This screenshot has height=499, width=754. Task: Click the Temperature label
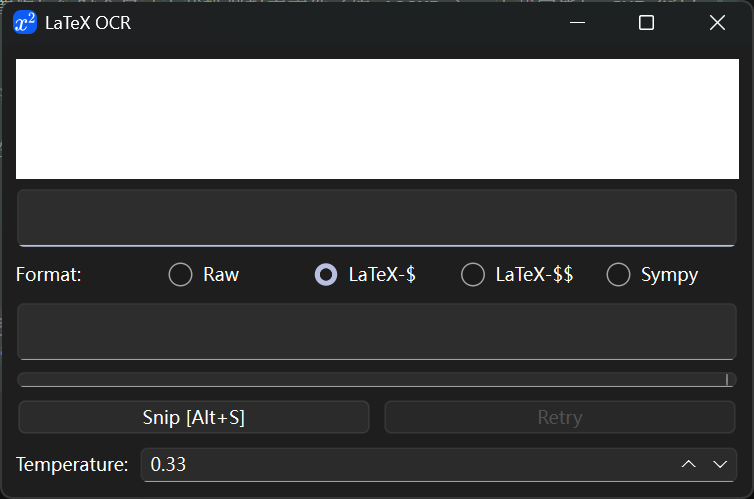(x=72, y=465)
